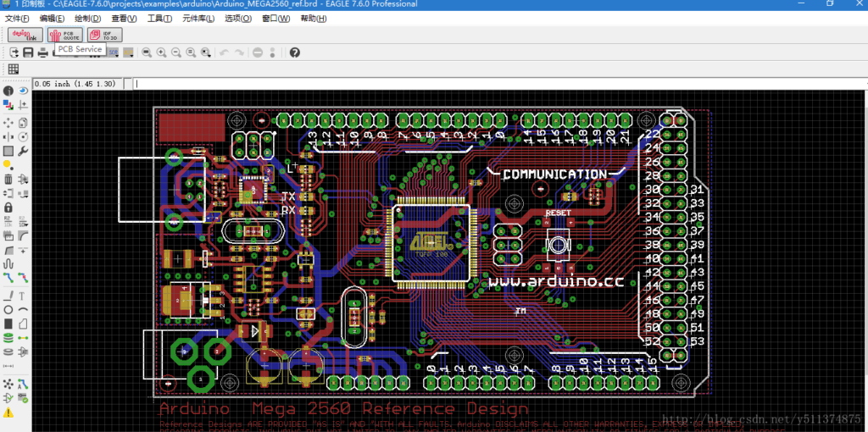
Task: Select the Change wrench tool
Action: tap(23, 151)
